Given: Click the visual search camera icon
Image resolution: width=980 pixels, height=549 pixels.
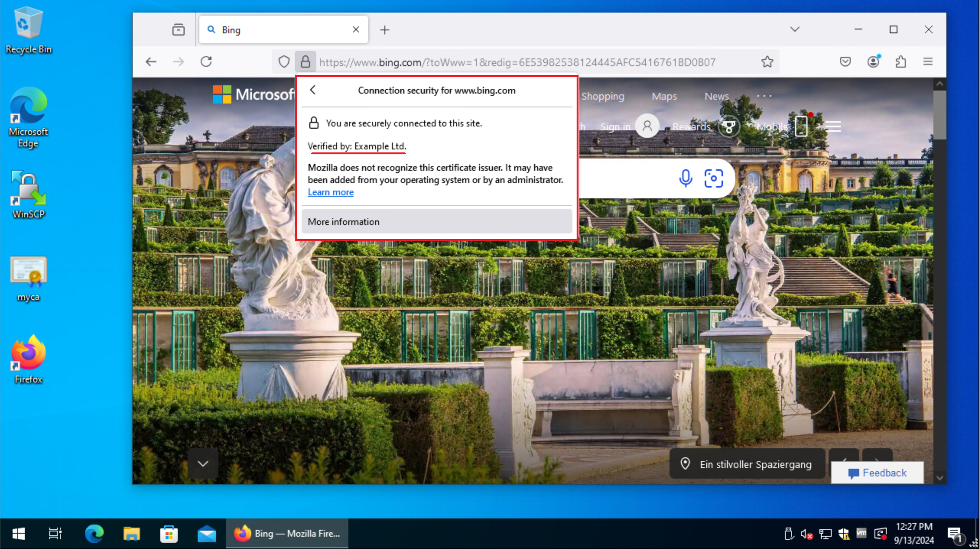Looking at the screenshot, I should pyautogui.click(x=713, y=178).
